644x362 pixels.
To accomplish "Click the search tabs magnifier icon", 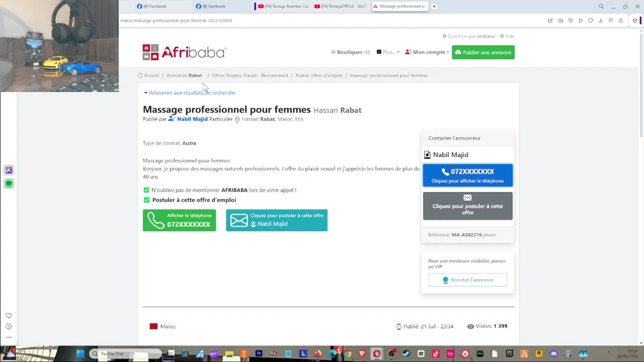I will 601,7.
